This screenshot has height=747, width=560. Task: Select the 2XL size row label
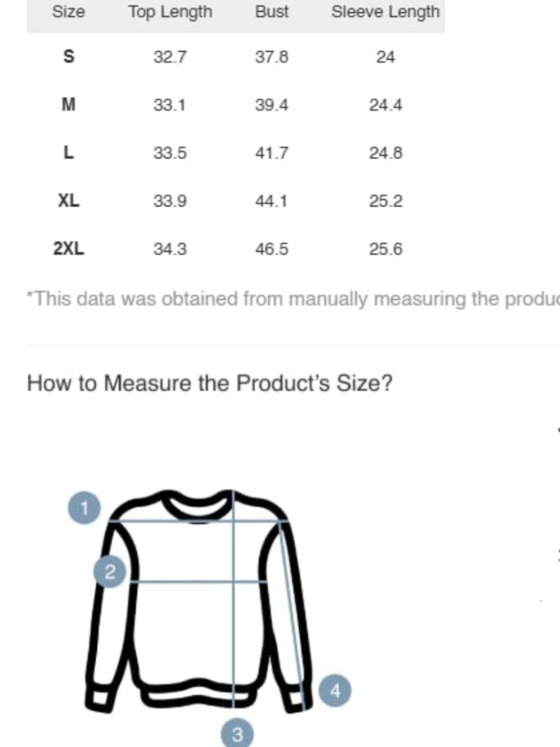68,248
